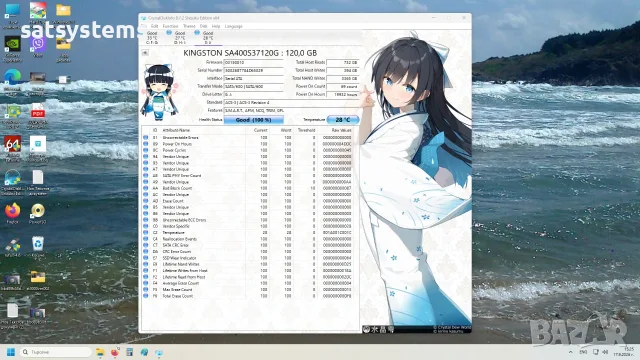640x360 pixels.
Task: Open the Windows Start menu
Action: (x=11, y=352)
